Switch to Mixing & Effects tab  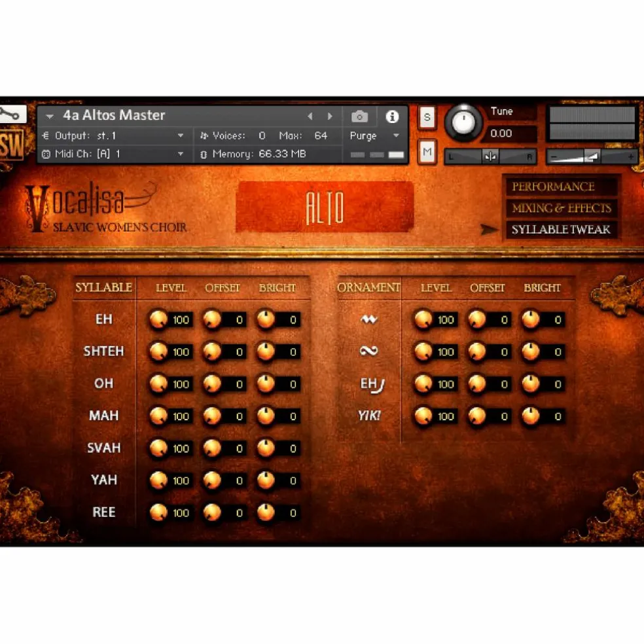561,208
